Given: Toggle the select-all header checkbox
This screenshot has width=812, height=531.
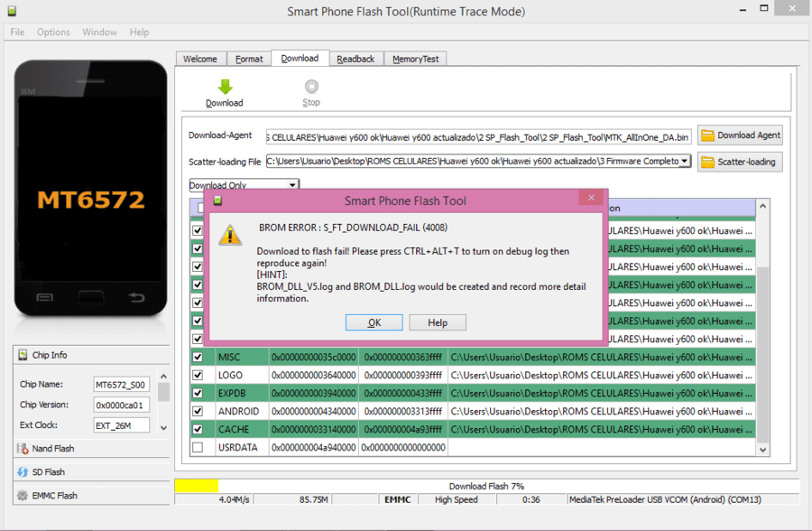Looking at the screenshot, I should 201,208.
